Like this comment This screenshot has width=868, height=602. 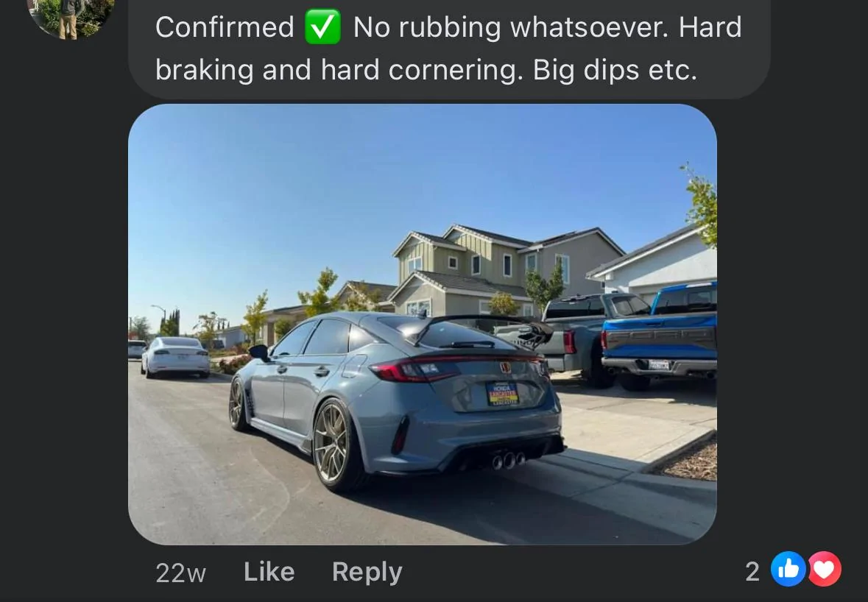pyautogui.click(x=269, y=572)
